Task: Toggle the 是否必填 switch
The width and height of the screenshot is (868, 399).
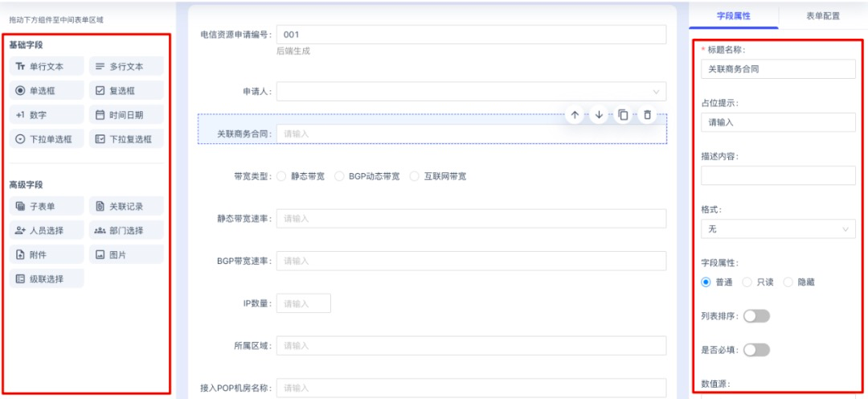Action: [x=756, y=350]
